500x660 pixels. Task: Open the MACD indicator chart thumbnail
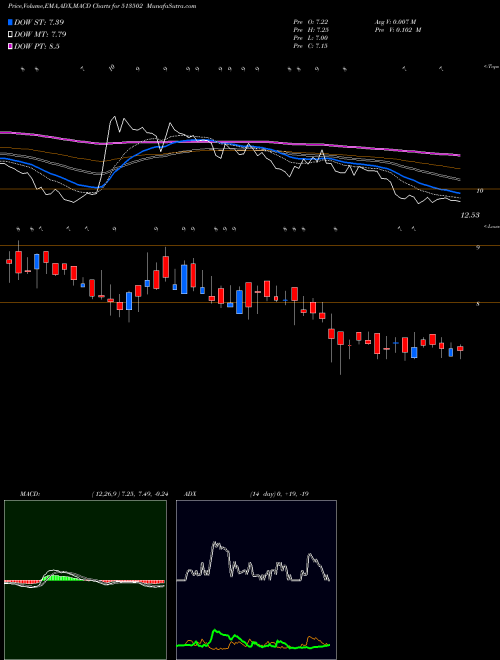coord(85,580)
